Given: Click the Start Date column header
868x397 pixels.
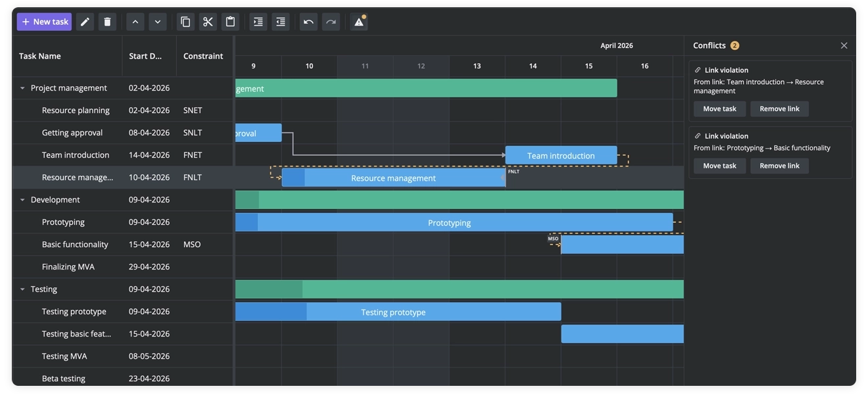Looking at the screenshot, I should [x=149, y=56].
